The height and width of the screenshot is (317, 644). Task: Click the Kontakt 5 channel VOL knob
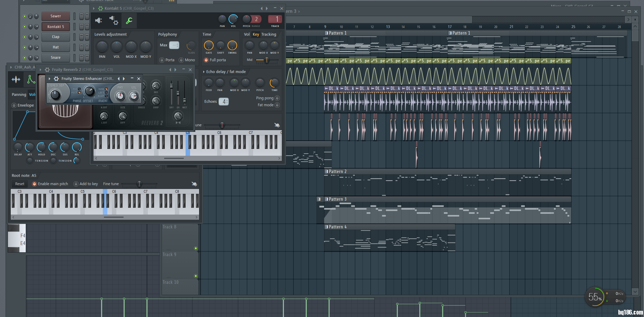pyautogui.click(x=233, y=19)
